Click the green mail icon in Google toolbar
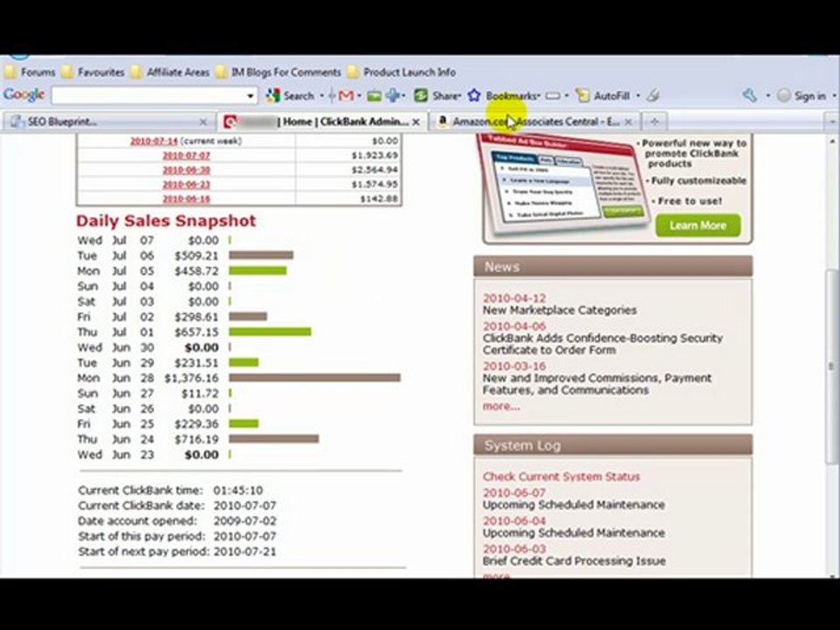This screenshot has height=630, width=840. click(374, 96)
